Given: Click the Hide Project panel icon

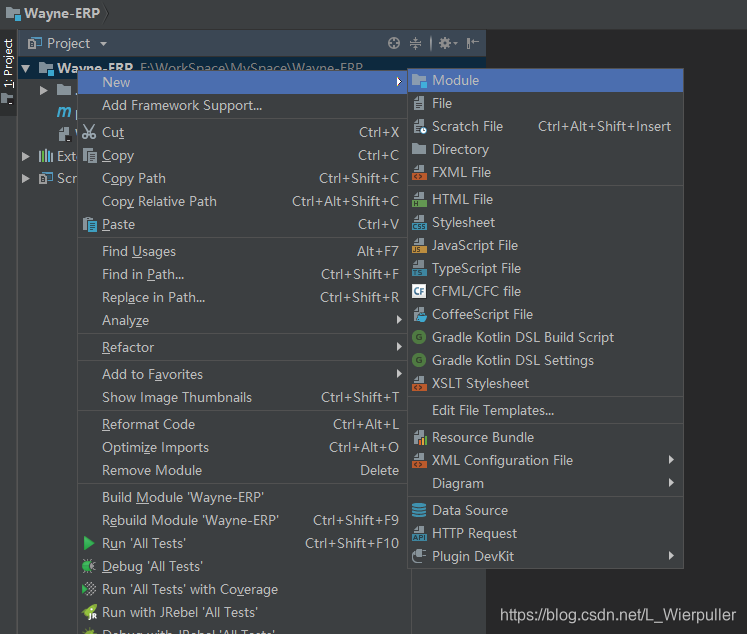Looking at the screenshot, I should click(x=473, y=43).
